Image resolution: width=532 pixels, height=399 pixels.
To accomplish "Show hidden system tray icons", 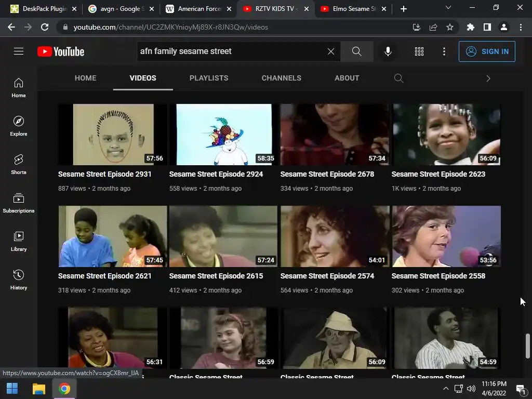I will tap(446, 389).
